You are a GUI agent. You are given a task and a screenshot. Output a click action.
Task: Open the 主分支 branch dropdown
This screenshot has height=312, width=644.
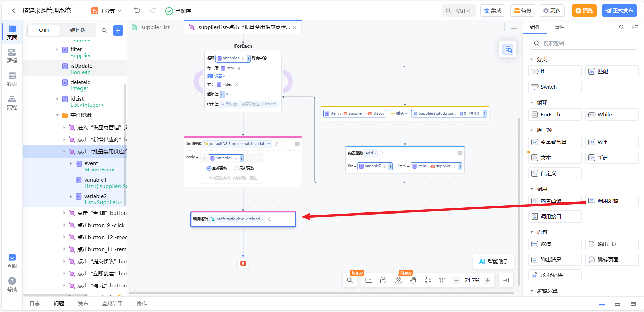coord(106,11)
